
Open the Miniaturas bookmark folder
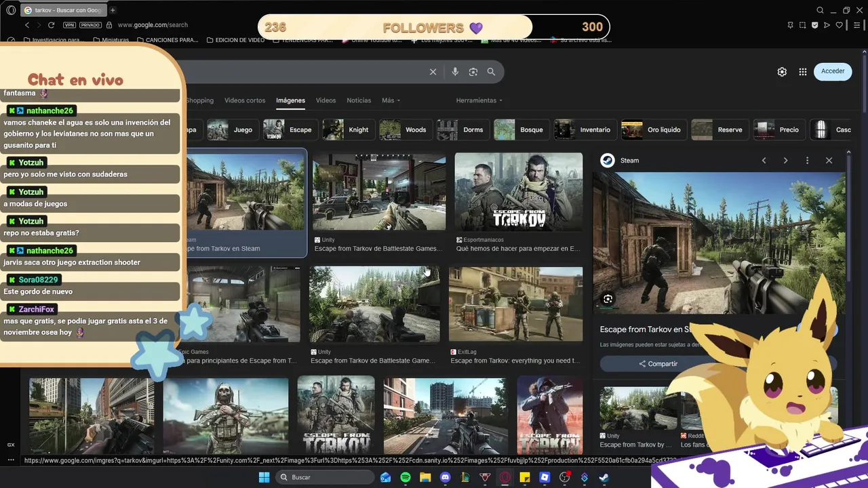(111, 40)
